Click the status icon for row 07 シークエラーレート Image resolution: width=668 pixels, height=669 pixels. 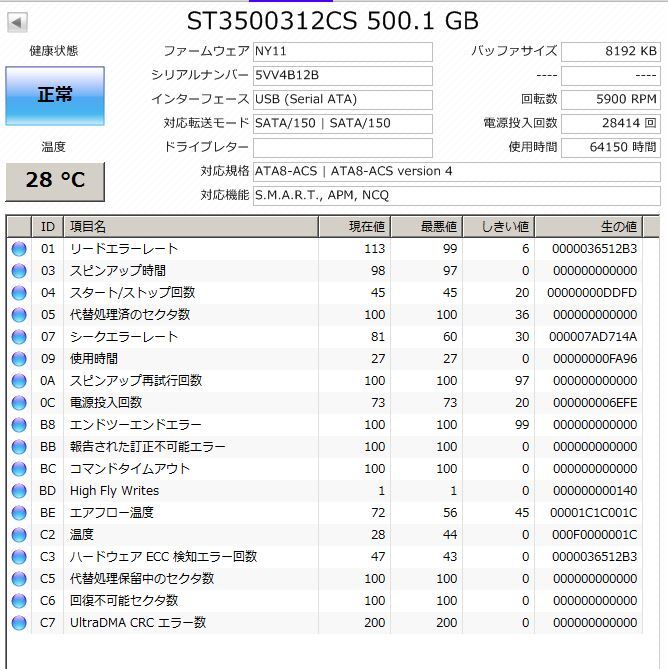point(19,337)
